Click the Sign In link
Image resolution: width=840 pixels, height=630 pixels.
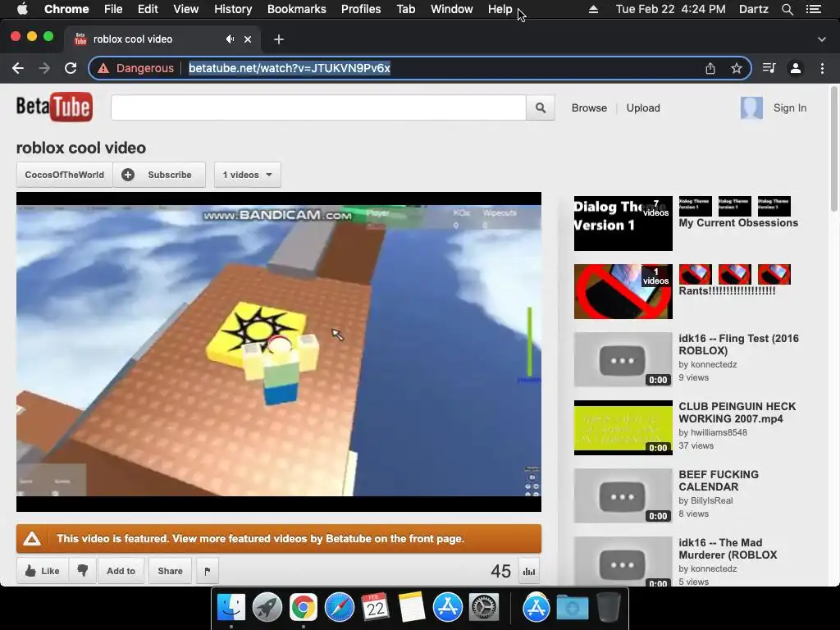(x=790, y=107)
